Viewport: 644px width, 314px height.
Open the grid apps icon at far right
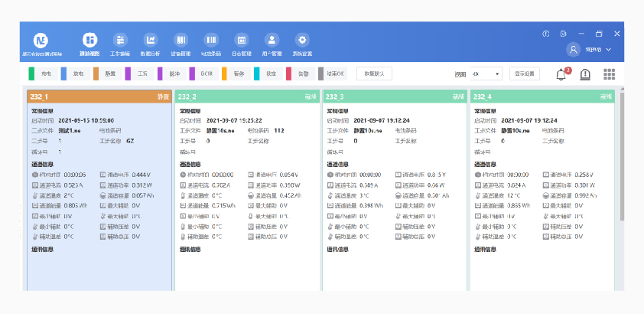click(x=610, y=74)
